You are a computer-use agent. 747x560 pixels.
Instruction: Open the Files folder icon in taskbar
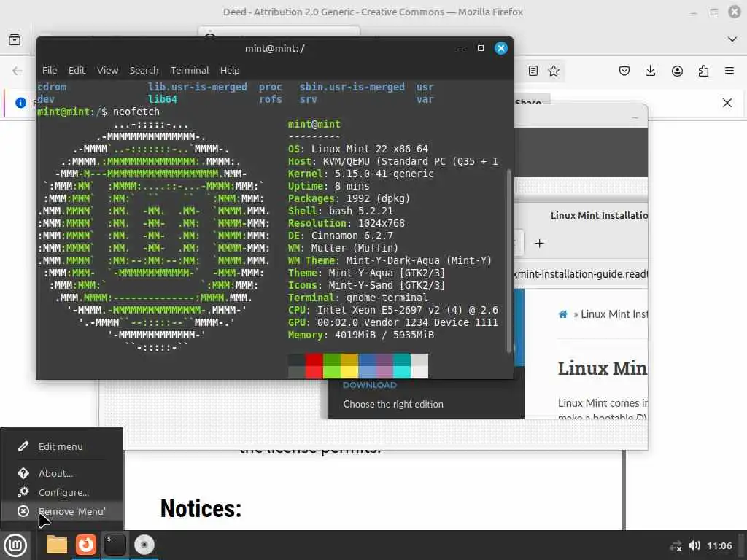[56, 545]
